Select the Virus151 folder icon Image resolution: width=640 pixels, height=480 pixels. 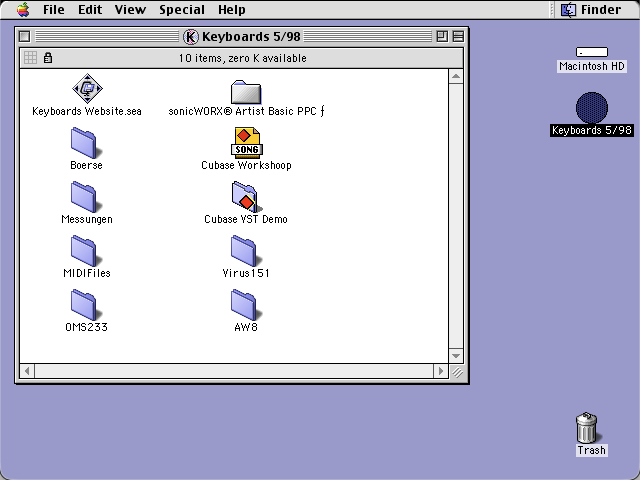click(245, 251)
